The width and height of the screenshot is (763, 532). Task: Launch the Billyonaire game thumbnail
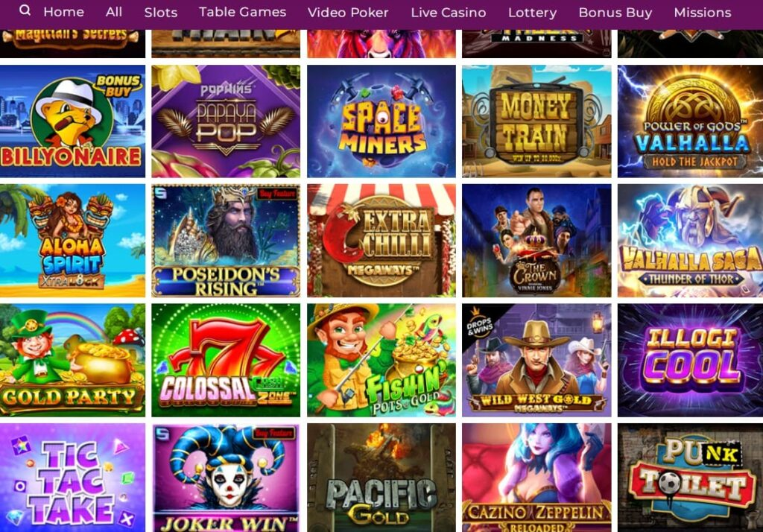[x=72, y=121]
